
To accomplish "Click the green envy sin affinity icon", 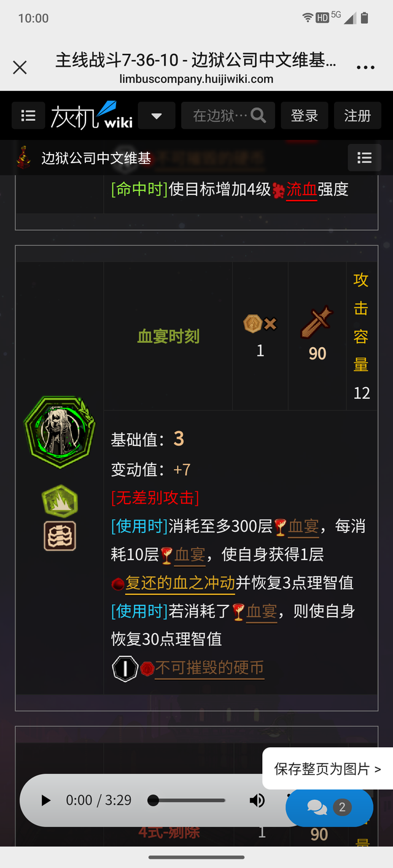I will click(60, 502).
